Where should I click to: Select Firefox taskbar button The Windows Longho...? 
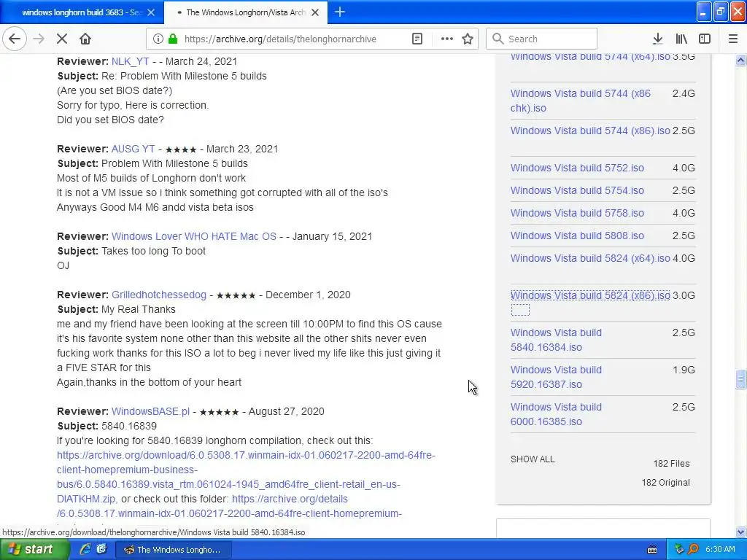174,550
